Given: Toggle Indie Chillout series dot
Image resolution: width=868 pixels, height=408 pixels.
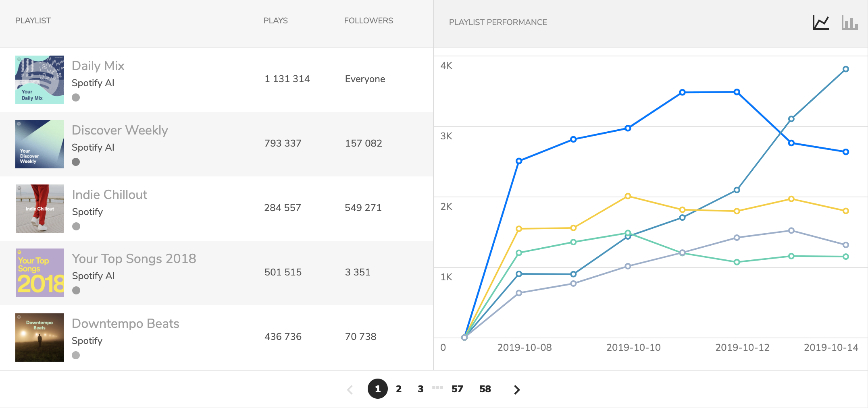Looking at the screenshot, I should pos(76,226).
